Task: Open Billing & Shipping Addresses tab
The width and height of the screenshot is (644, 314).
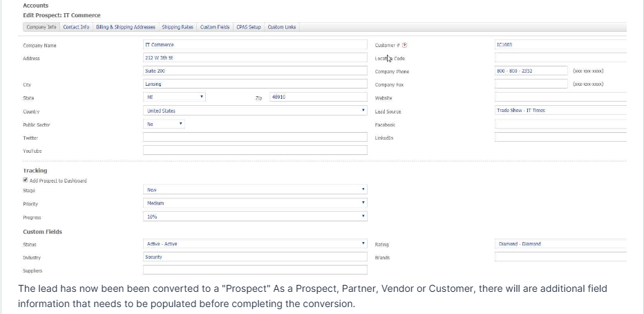Action: coord(125,27)
